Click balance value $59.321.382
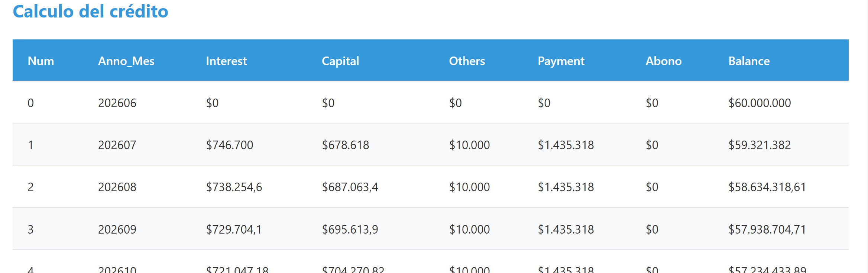The width and height of the screenshot is (868, 273). coord(759,145)
